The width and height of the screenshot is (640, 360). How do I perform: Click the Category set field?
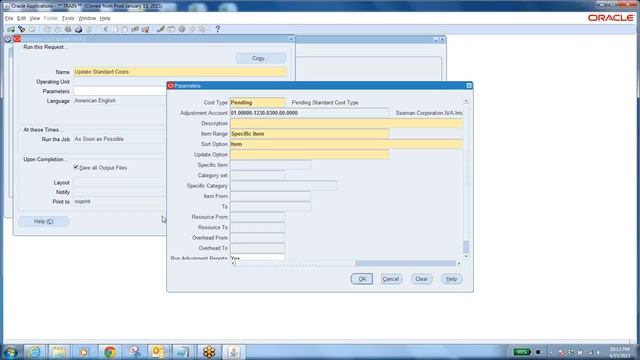point(258,175)
